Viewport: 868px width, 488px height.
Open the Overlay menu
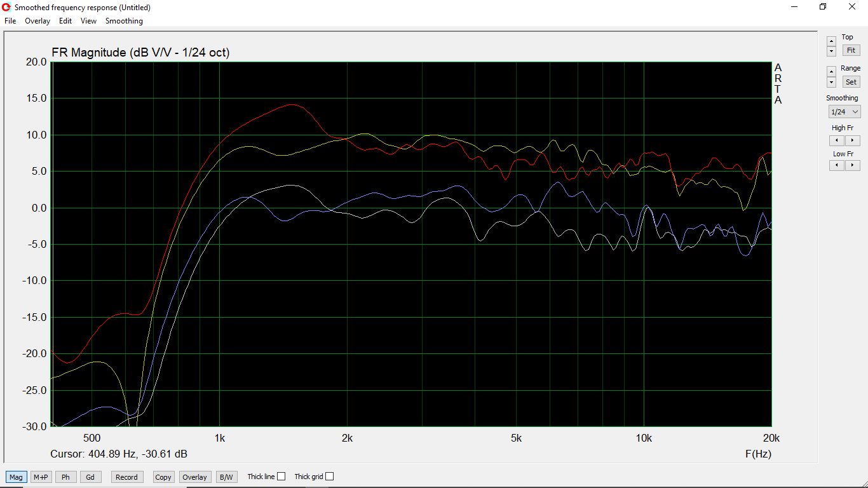point(37,21)
